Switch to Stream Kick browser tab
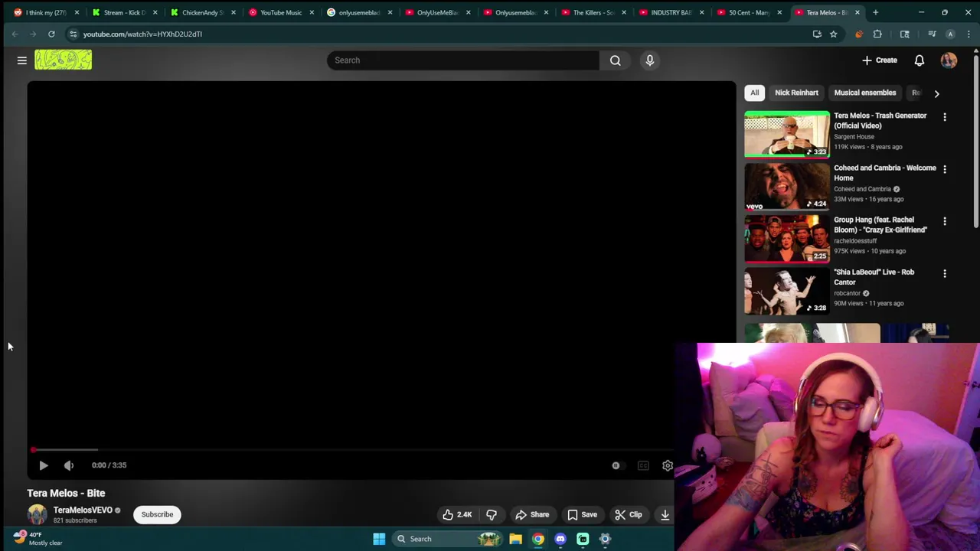The width and height of the screenshot is (980, 551). pyautogui.click(x=125, y=12)
